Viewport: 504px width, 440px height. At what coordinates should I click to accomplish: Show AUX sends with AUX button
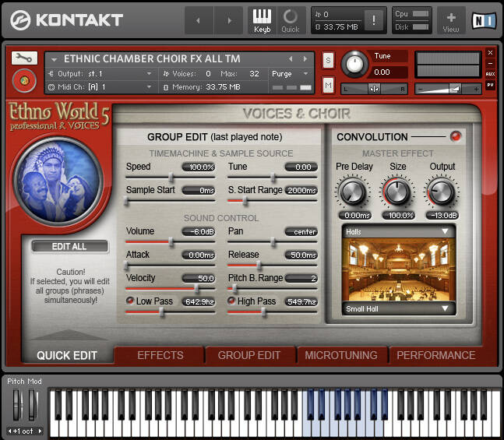pos(490,74)
